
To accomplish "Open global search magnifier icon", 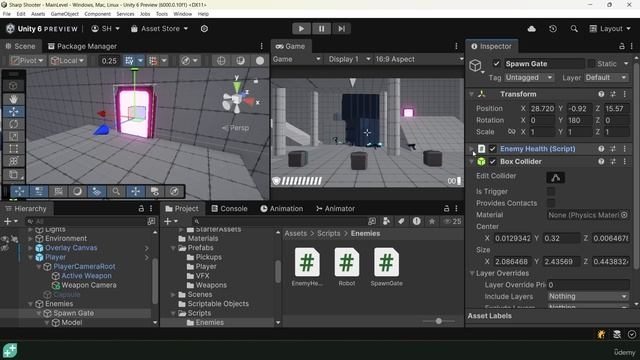I will tap(574, 29).
